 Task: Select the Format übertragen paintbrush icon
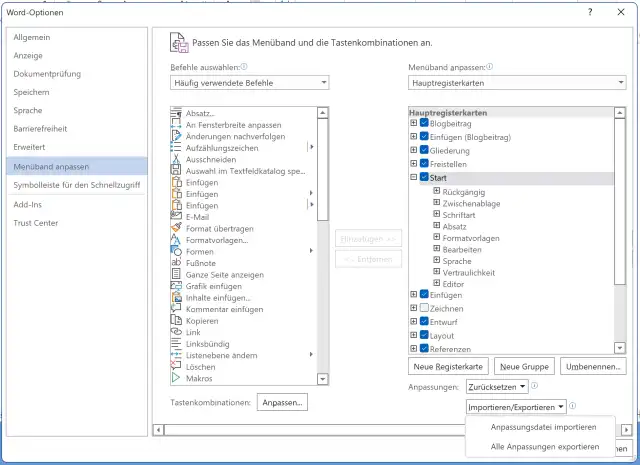(176, 228)
